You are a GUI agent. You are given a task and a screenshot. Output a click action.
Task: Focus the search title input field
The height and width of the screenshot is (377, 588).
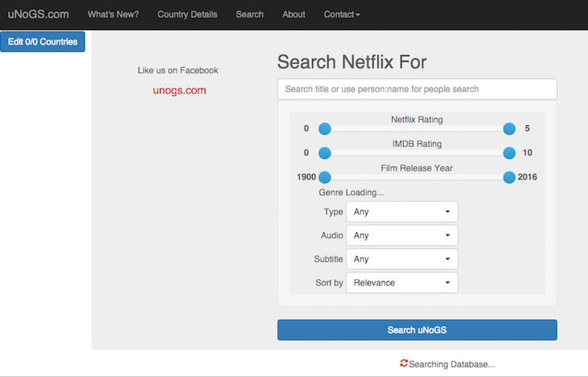(417, 89)
